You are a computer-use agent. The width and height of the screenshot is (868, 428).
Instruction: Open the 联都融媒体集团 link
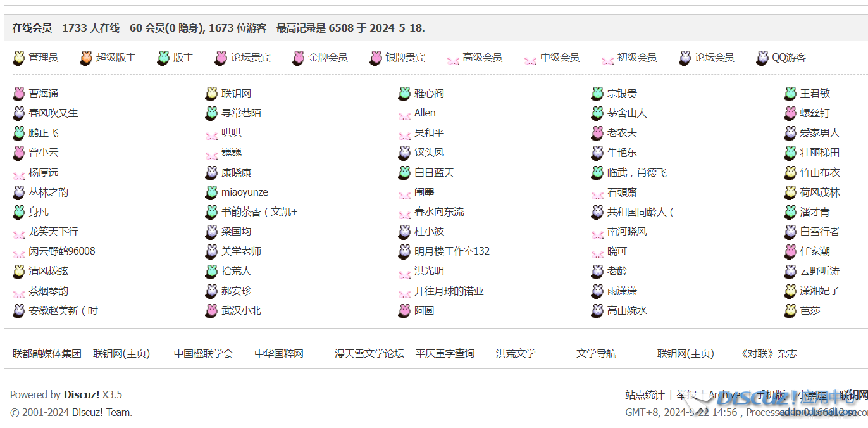pos(47,354)
